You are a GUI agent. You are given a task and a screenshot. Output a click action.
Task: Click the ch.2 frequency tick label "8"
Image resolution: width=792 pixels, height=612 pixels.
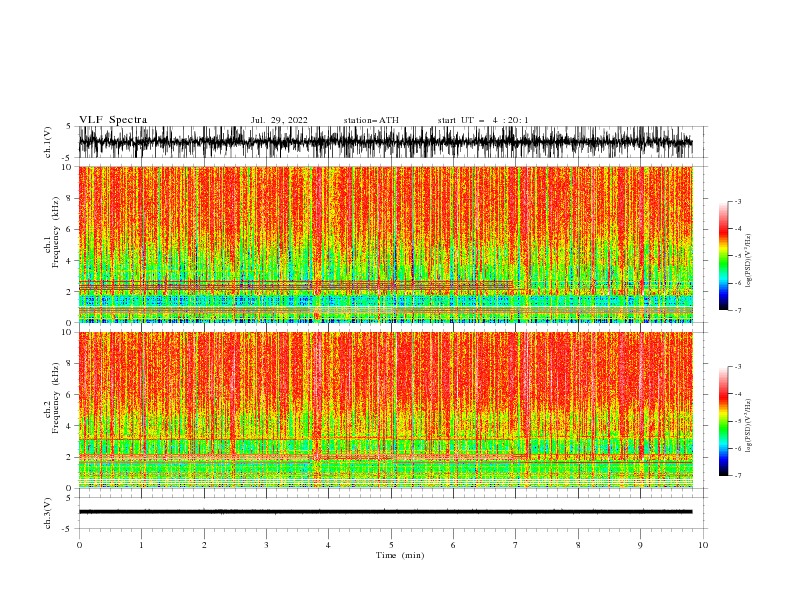click(70, 364)
